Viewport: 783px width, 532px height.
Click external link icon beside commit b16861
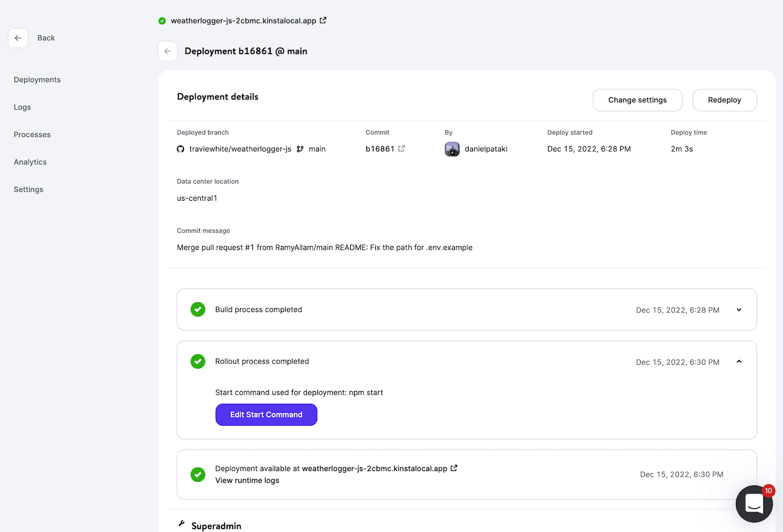[x=402, y=149]
